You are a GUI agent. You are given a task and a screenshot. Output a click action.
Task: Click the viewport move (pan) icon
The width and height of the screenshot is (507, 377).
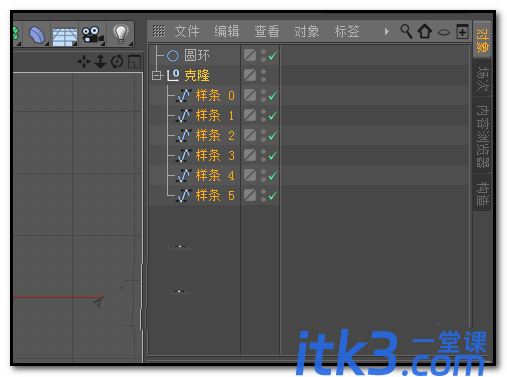pos(84,62)
